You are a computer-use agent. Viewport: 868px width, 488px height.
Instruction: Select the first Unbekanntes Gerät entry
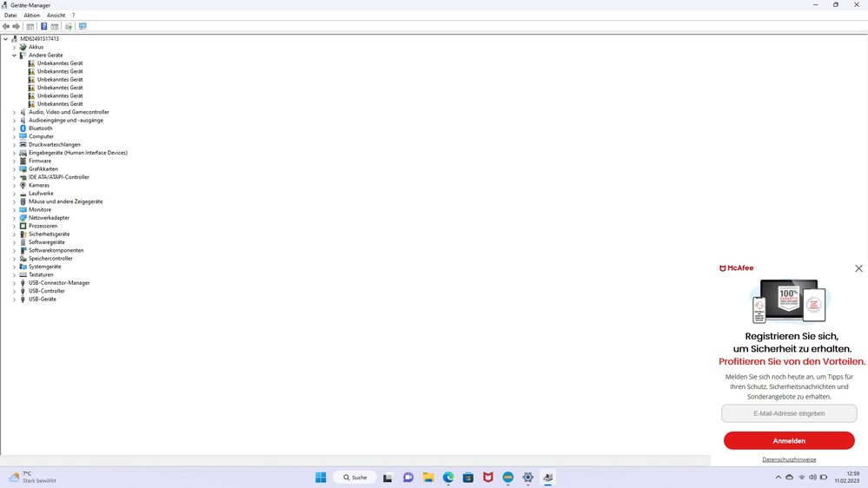coord(59,63)
